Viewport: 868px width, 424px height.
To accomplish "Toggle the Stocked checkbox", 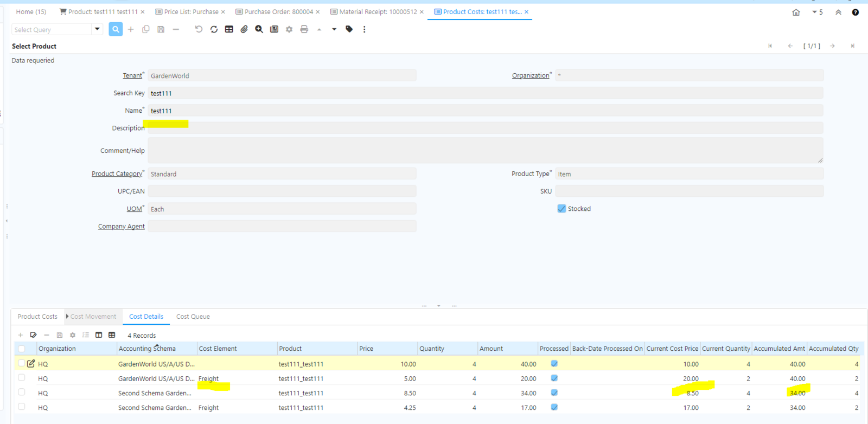I will pyautogui.click(x=561, y=209).
